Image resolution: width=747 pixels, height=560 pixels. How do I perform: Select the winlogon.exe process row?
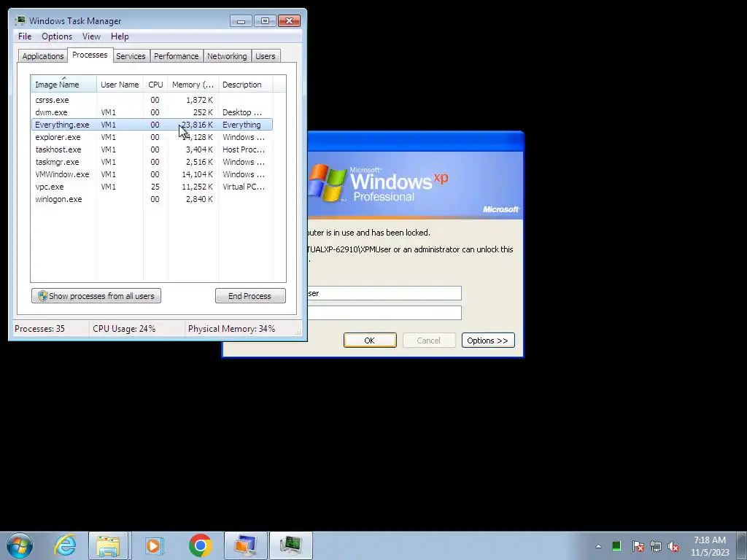click(152, 199)
